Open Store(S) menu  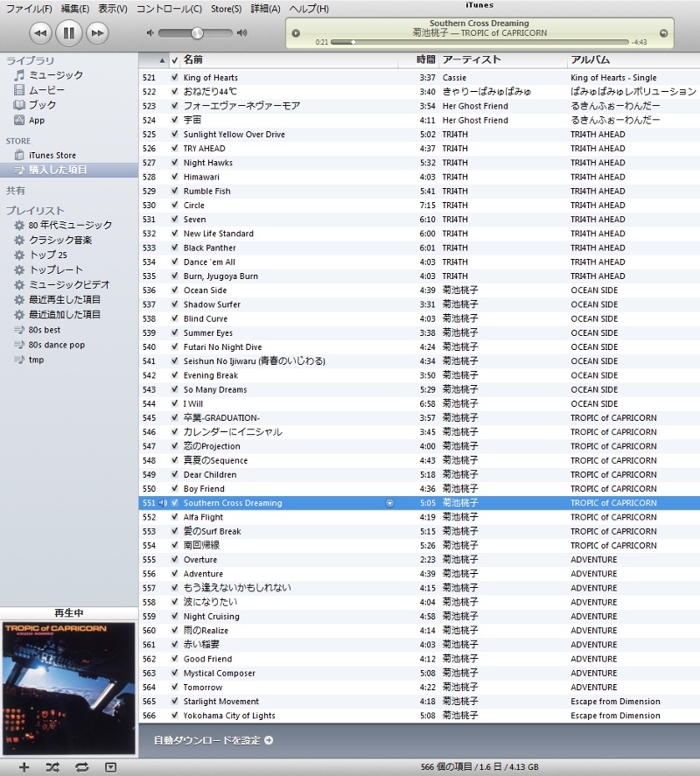(x=227, y=9)
